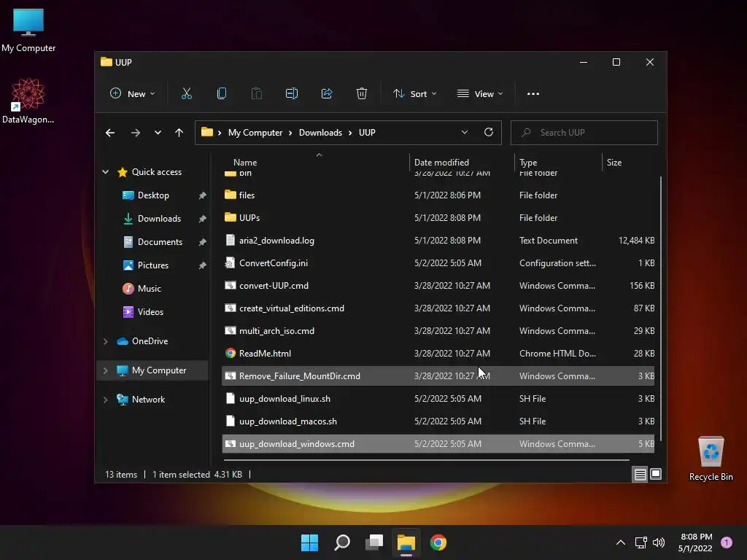Sort by Date modified column header
The width and height of the screenshot is (747, 560).
tap(461, 163)
